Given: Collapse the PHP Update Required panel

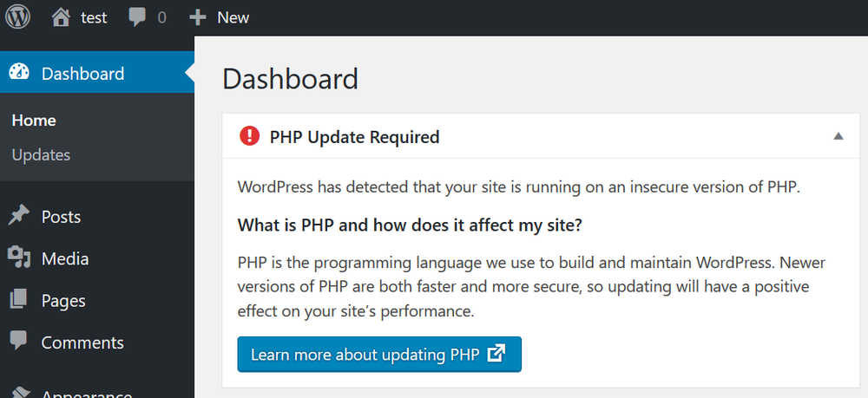Looking at the screenshot, I should pyautogui.click(x=838, y=136).
